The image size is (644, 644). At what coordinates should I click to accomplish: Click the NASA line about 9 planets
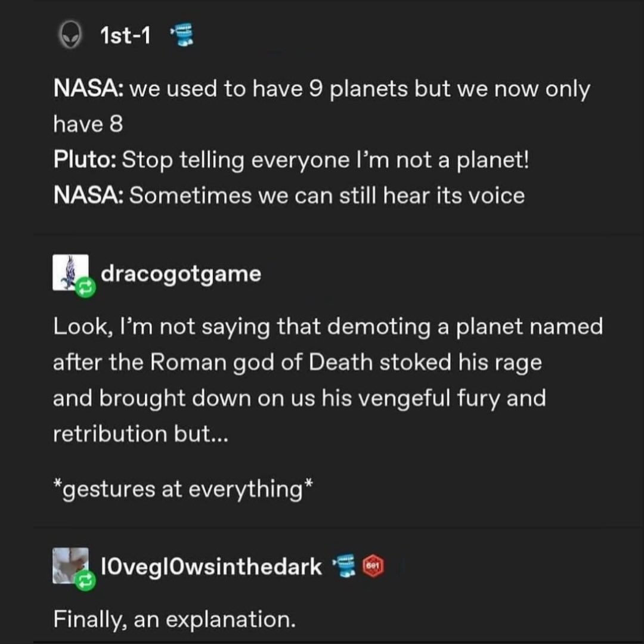(x=322, y=88)
